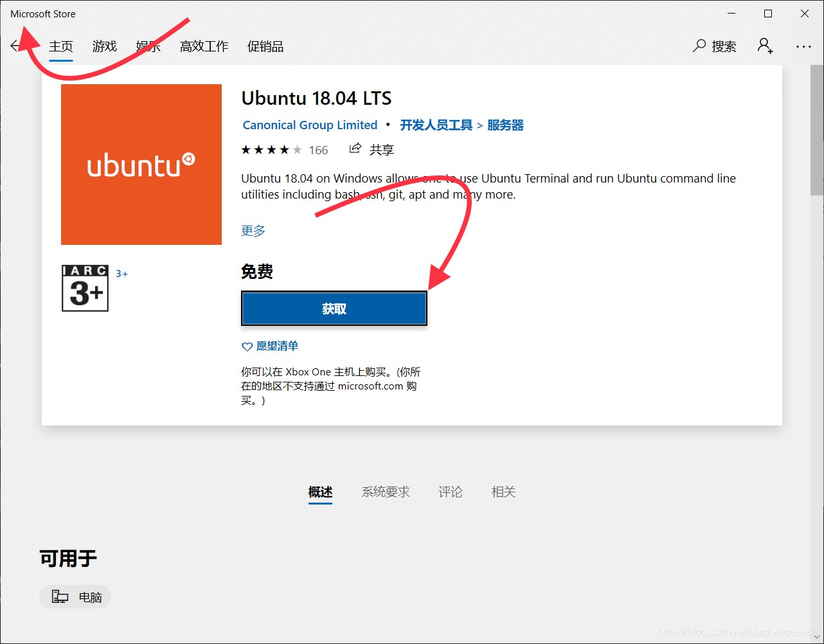Viewport: 824px width, 644px height.
Task: Click the 电脑 device chip
Action: pos(75,597)
